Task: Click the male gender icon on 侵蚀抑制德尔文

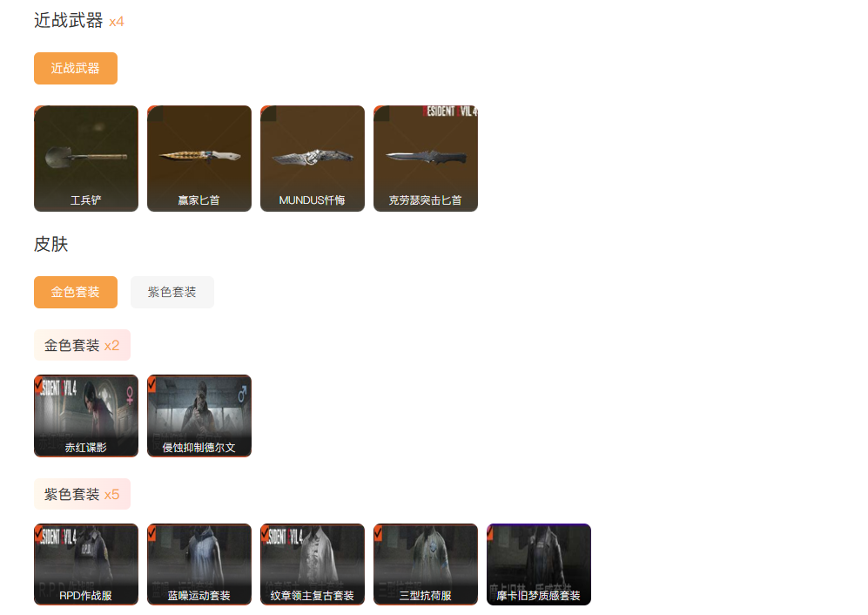Action: point(242,394)
